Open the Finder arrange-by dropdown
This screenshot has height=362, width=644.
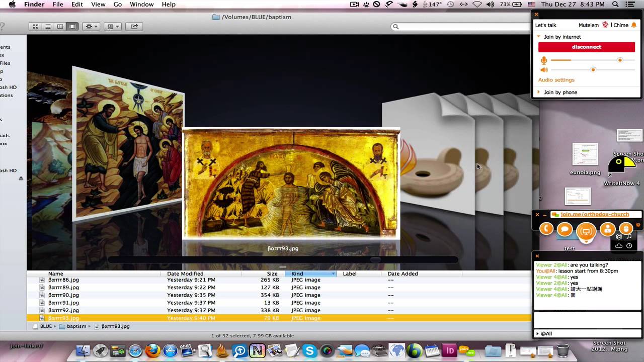point(112,27)
